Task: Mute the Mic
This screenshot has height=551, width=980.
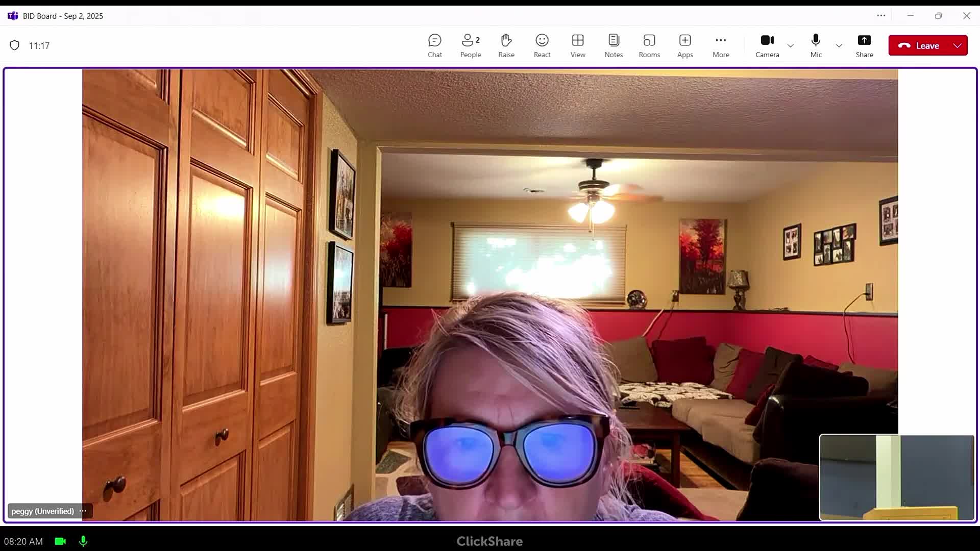Action: point(816,45)
